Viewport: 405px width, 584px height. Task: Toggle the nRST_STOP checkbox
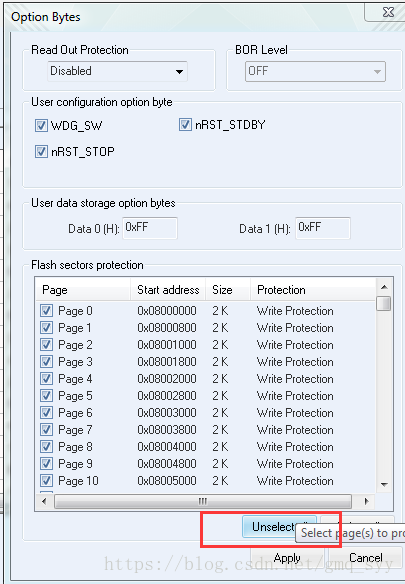[x=41, y=152]
